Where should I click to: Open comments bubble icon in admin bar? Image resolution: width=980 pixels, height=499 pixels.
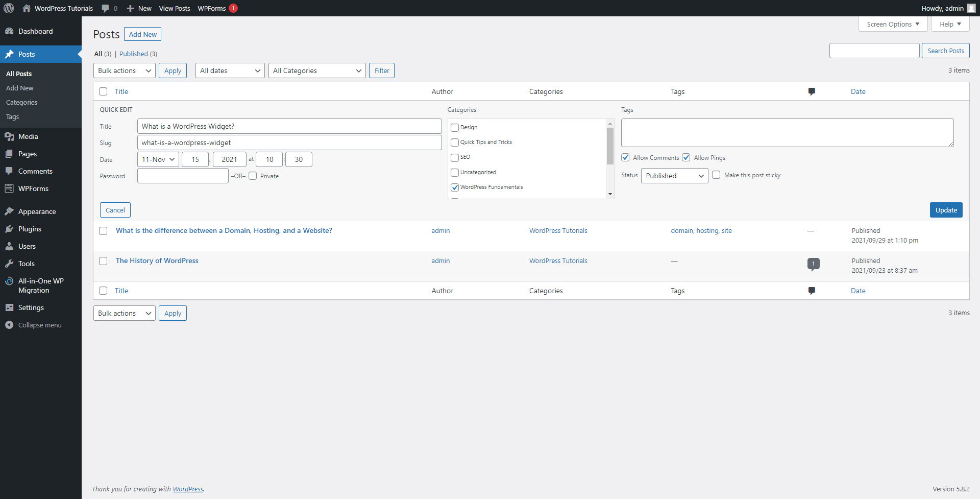tap(105, 8)
